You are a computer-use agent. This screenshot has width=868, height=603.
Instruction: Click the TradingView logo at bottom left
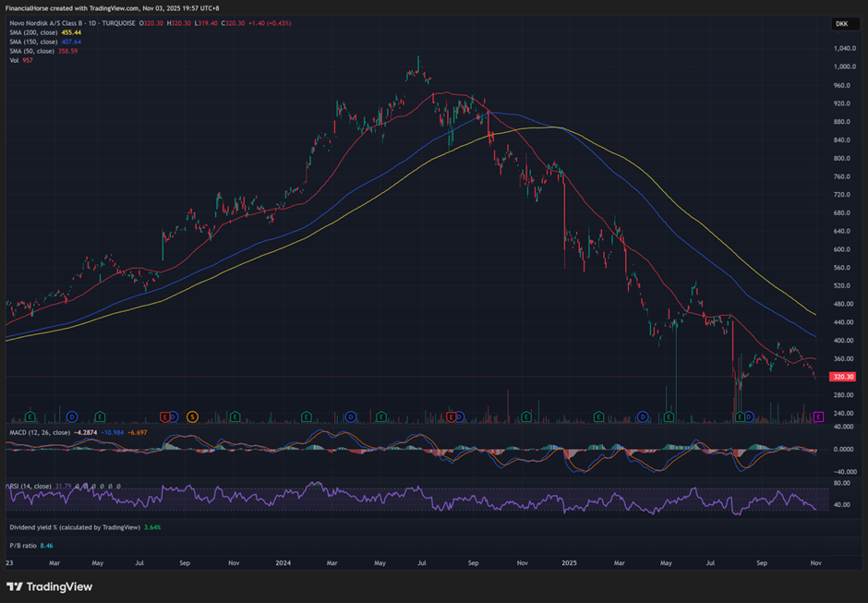coord(49,586)
